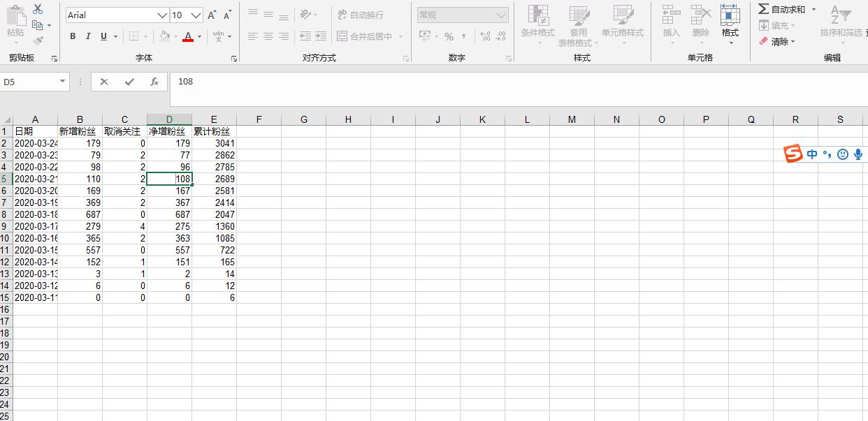Open the underline style dropdown arrow
This screenshot has width=868, height=421.
pos(115,36)
